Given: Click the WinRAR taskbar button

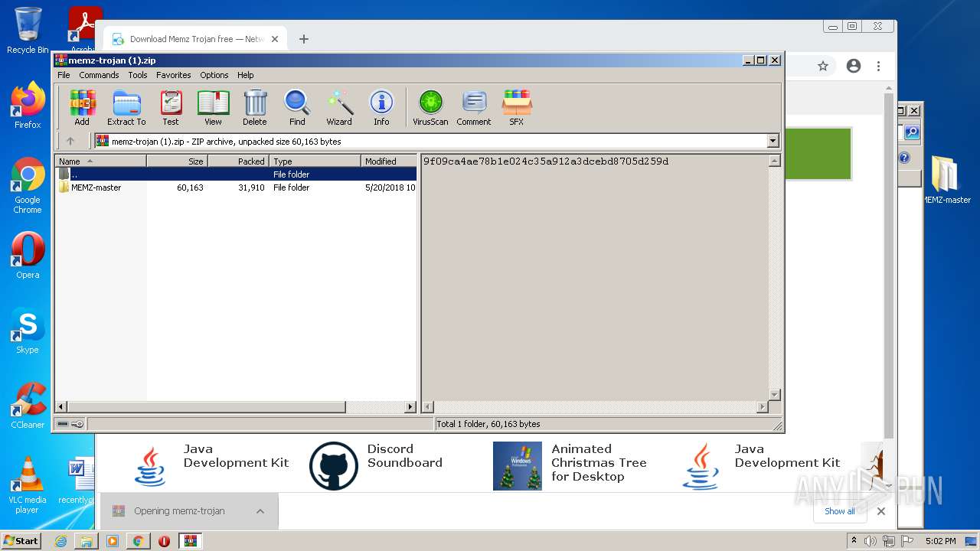Looking at the screenshot, I should (x=190, y=541).
